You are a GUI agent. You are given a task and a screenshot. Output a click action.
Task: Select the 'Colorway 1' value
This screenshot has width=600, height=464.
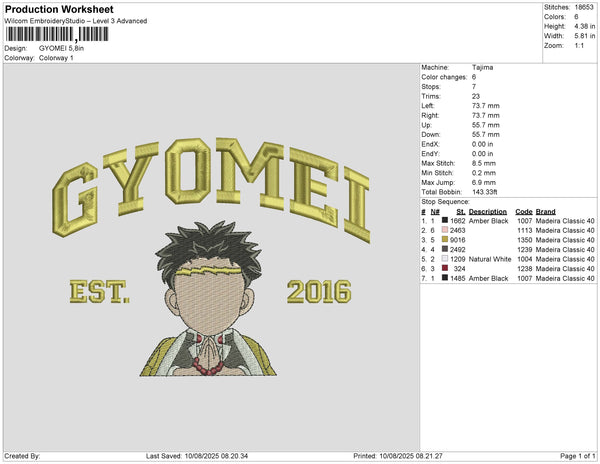56,58
